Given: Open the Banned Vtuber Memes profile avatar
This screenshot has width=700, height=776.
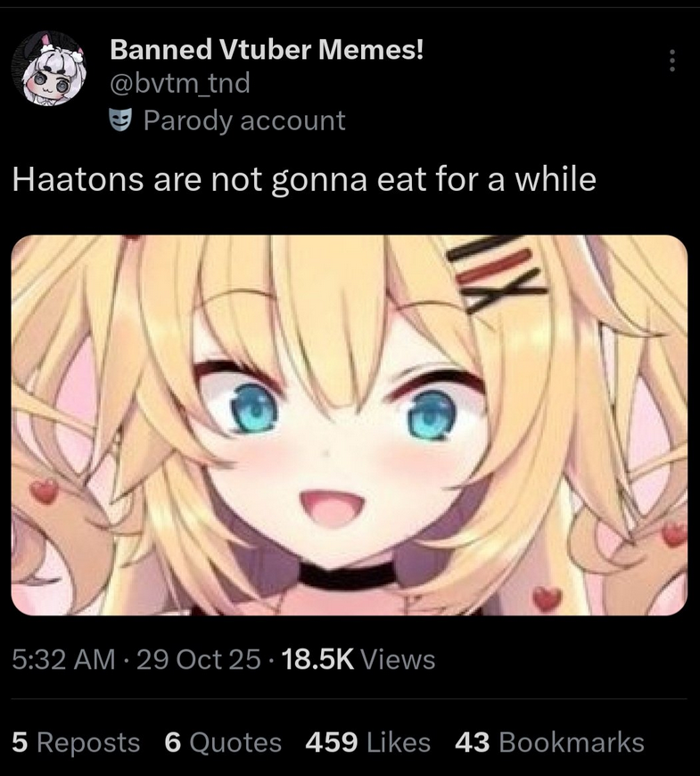Looking at the screenshot, I should [x=49, y=69].
